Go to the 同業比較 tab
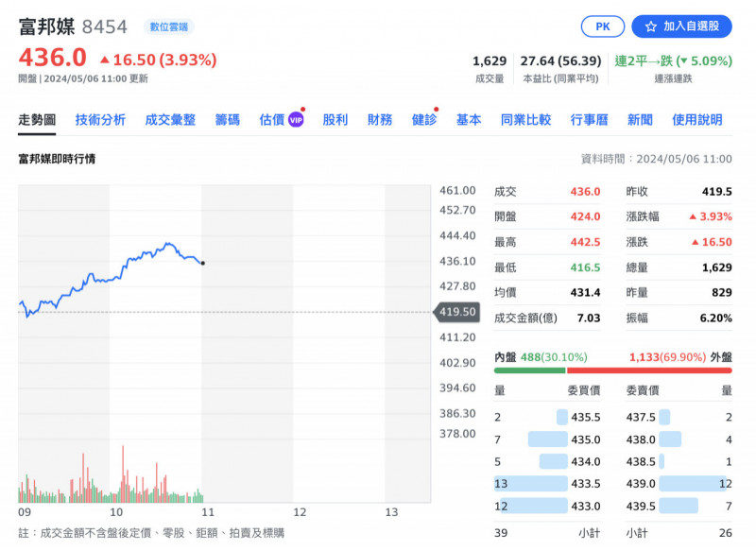The height and width of the screenshot is (551, 756). click(525, 119)
